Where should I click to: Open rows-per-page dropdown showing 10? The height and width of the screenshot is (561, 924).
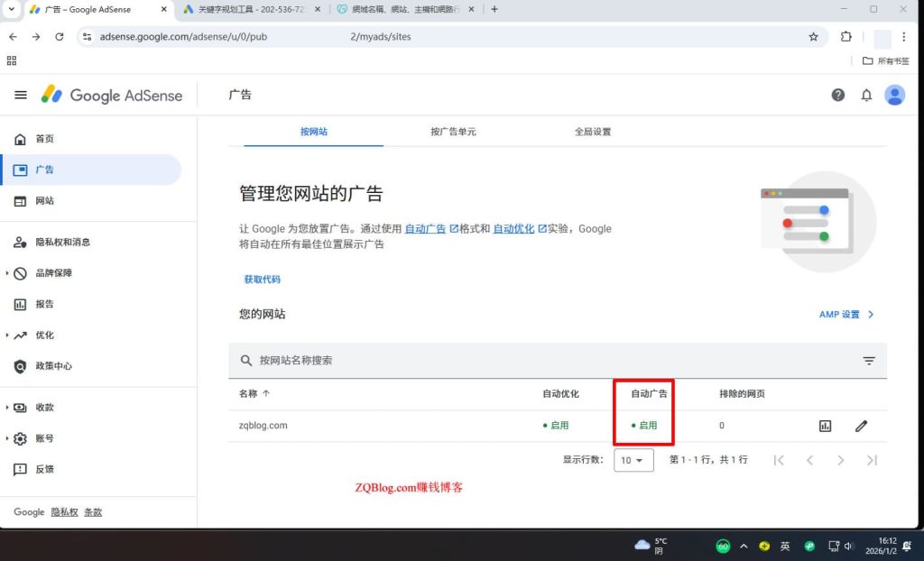(x=633, y=460)
